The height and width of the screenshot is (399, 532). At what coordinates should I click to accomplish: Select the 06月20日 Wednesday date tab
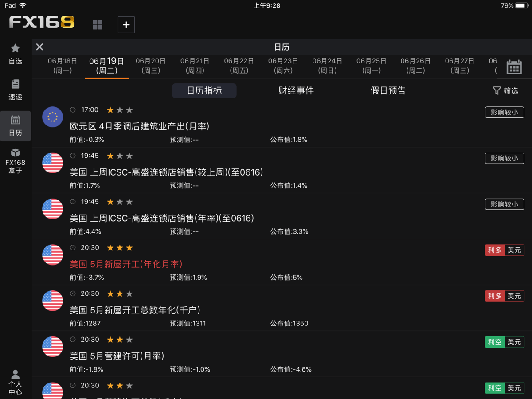coord(150,65)
